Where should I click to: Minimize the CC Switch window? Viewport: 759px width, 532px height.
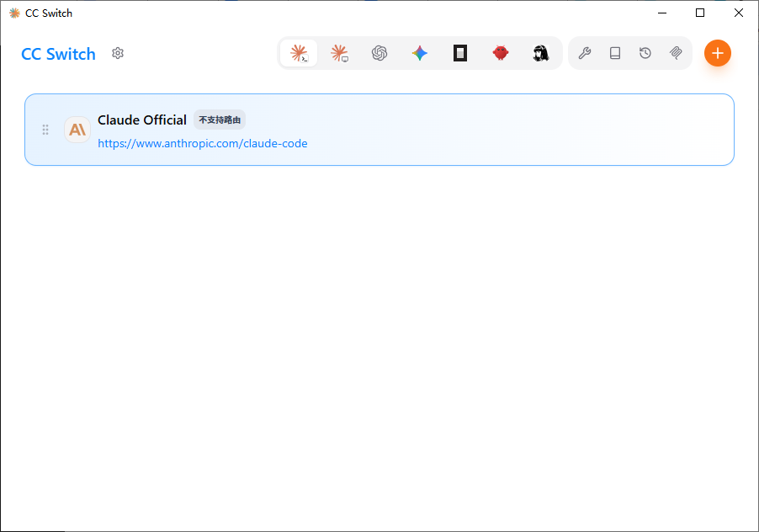pyautogui.click(x=662, y=13)
